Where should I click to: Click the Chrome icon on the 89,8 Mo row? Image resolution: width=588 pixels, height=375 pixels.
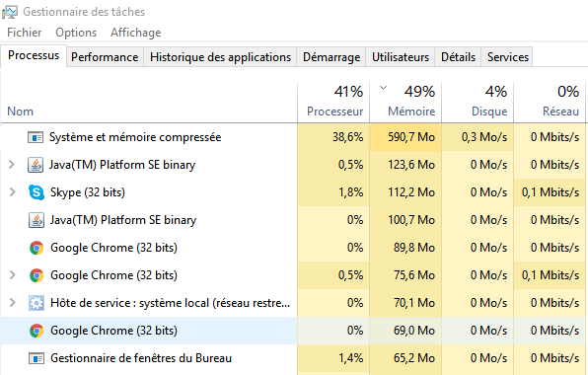[x=37, y=248]
